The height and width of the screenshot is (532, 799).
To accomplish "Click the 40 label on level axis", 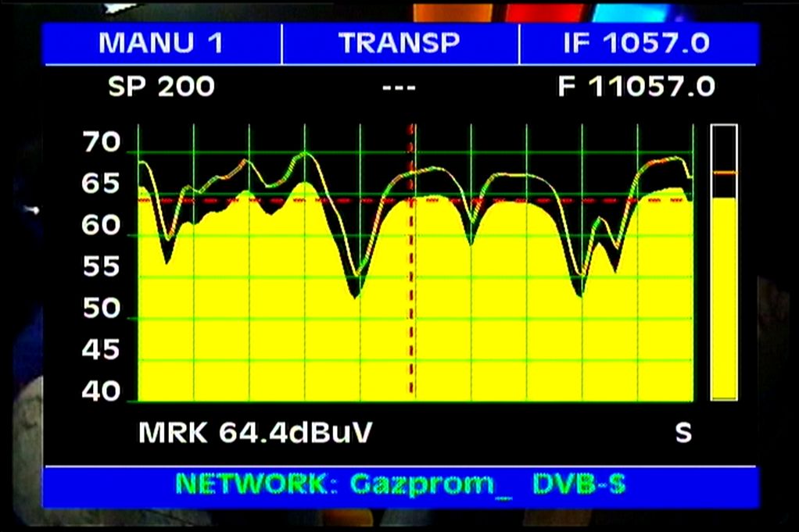I will (x=102, y=392).
